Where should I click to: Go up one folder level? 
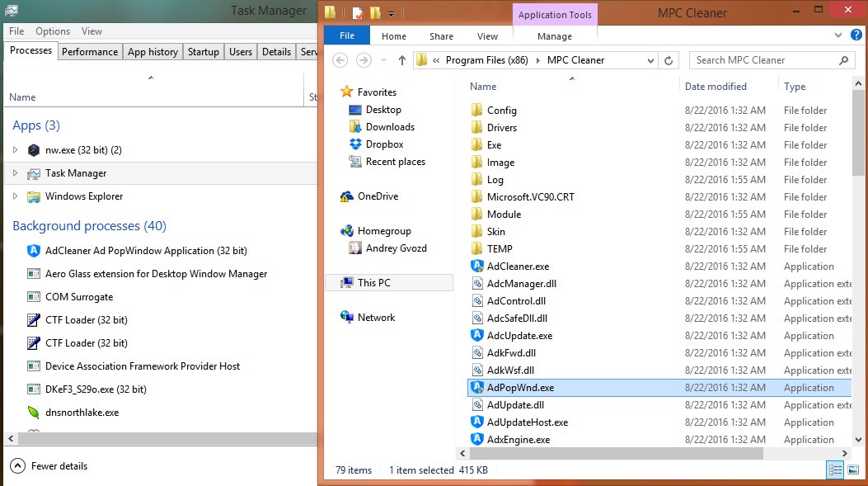tap(402, 60)
